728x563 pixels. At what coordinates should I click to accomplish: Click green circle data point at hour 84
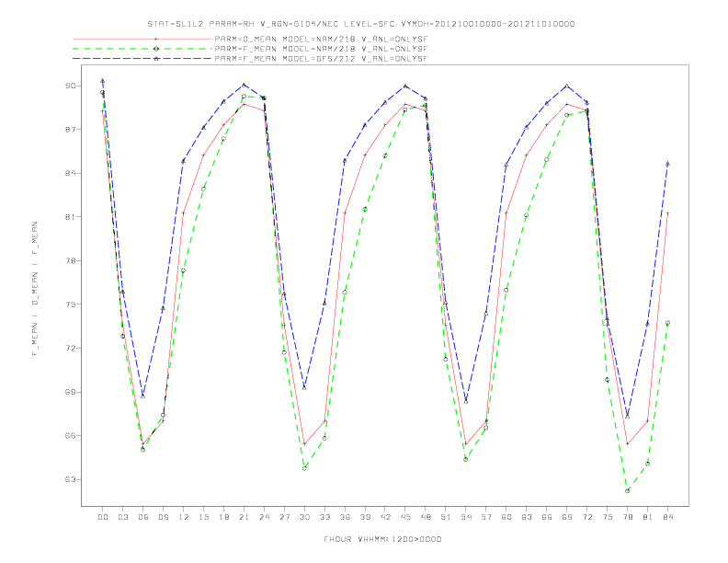[x=667, y=323]
